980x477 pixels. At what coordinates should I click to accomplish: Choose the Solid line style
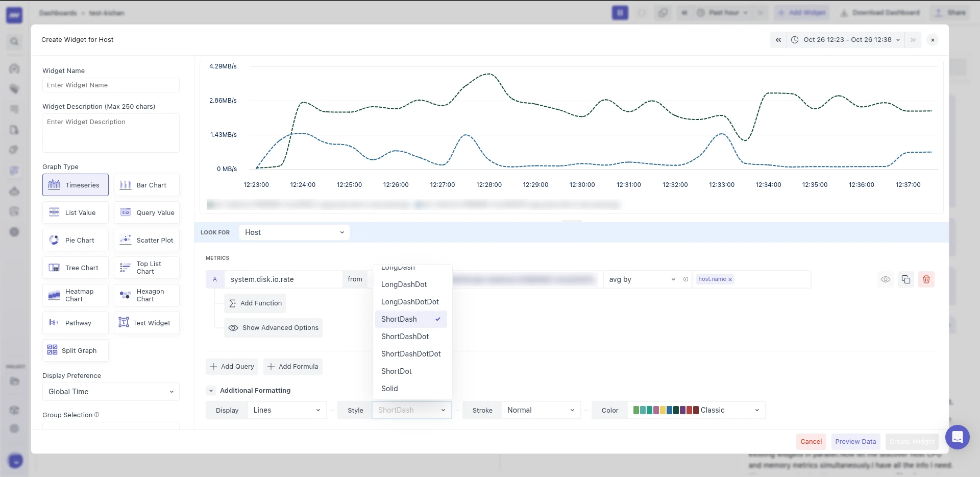pyautogui.click(x=411, y=389)
